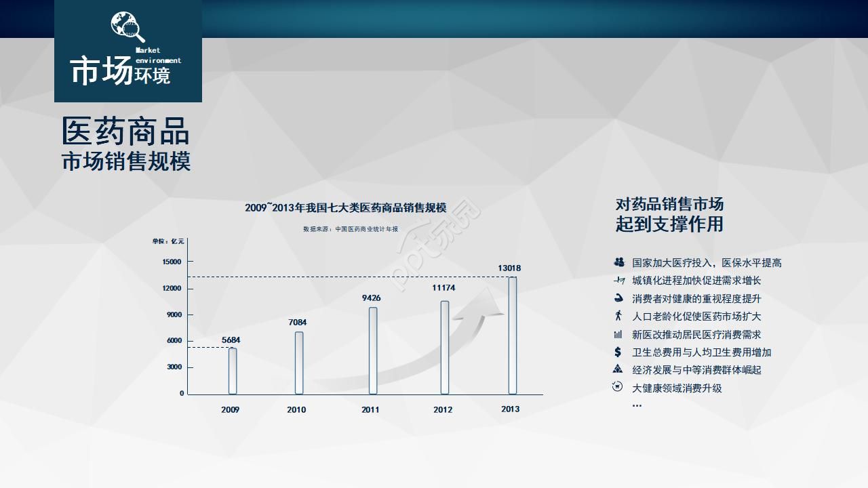Select the chart title 2009~2013年我国七大类医药商品销售规模
Viewport: 868px width, 488px height.
345,208
